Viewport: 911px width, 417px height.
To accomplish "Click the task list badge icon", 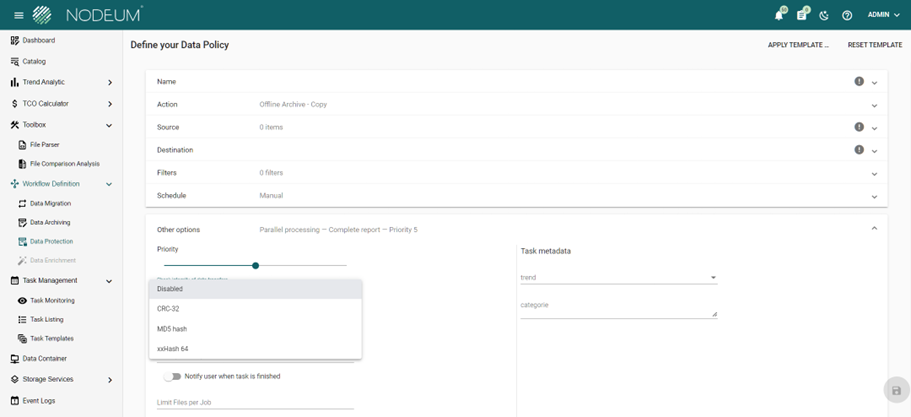I will click(801, 15).
